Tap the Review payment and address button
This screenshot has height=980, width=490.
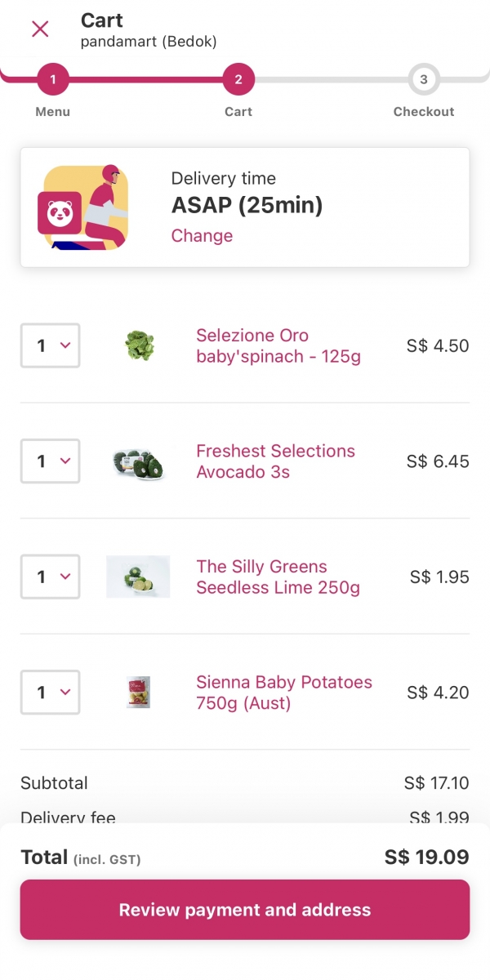click(x=245, y=909)
